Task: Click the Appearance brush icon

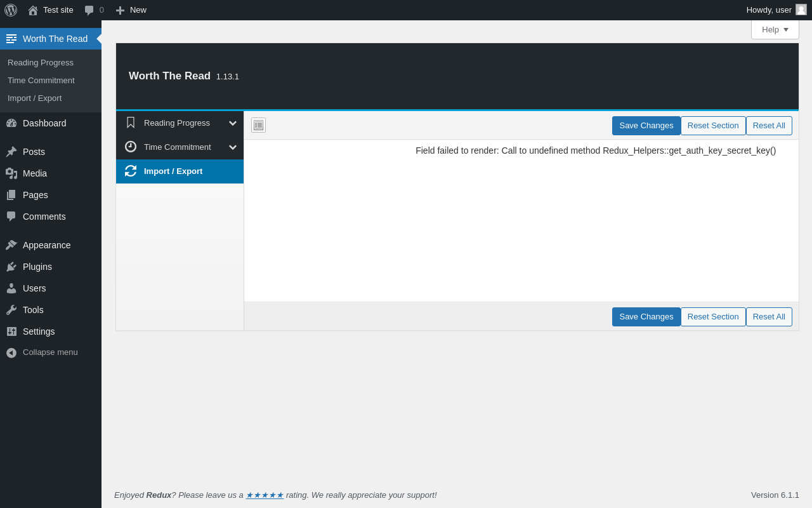Action: click(11, 245)
